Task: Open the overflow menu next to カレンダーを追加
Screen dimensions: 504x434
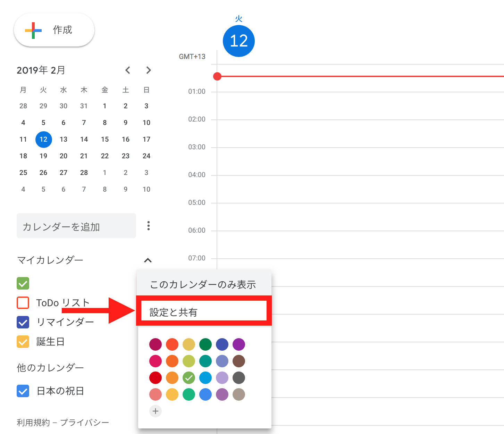Action: tap(149, 226)
